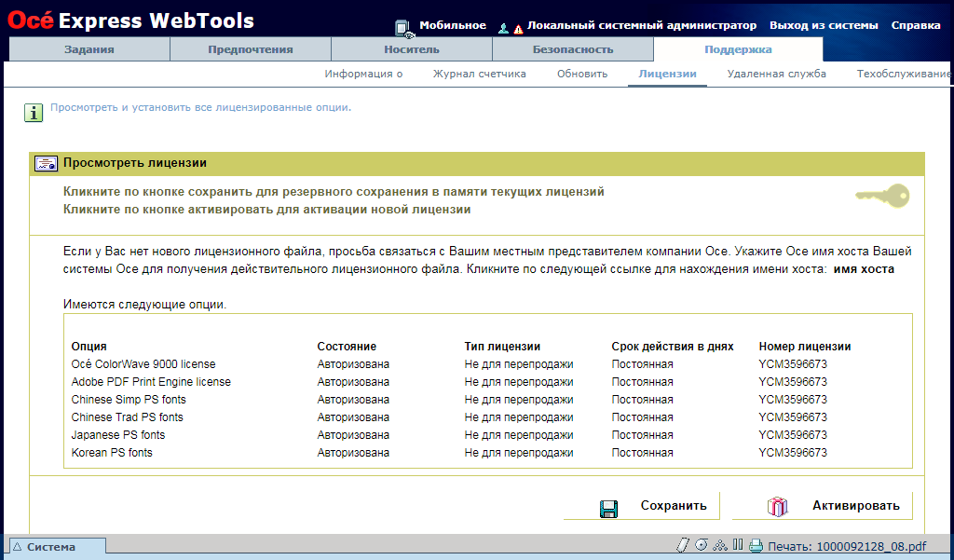This screenshot has height=560, width=954.
Task: Click the Активировать button
Action: 823,506
